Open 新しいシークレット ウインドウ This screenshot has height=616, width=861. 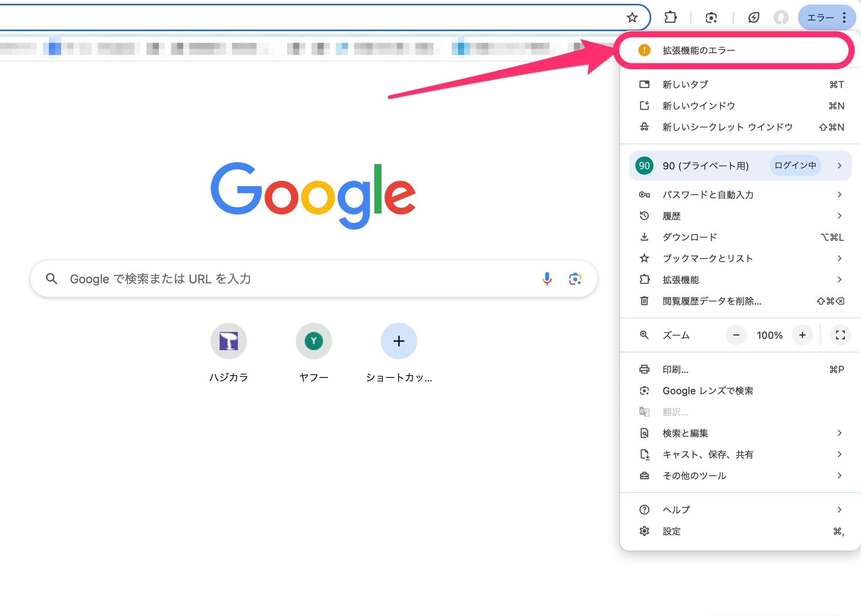741,127
